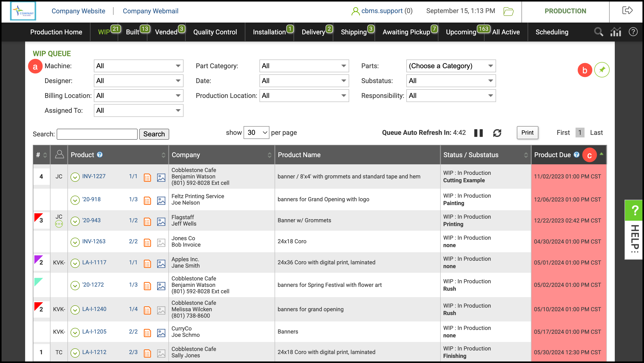Screen dimensions: 644x363
Task: Pause the queue auto refresh
Action: [478, 133]
